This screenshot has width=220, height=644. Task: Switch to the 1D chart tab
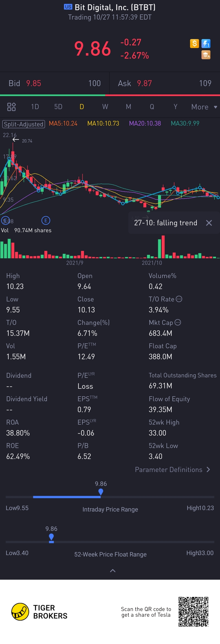[35, 107]
